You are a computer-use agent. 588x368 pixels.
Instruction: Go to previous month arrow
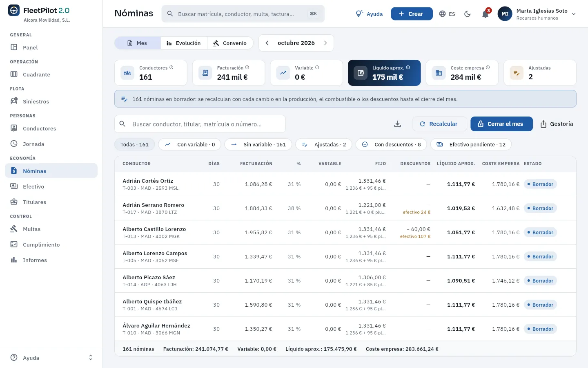pyautogui.click(x=267, y=43)
